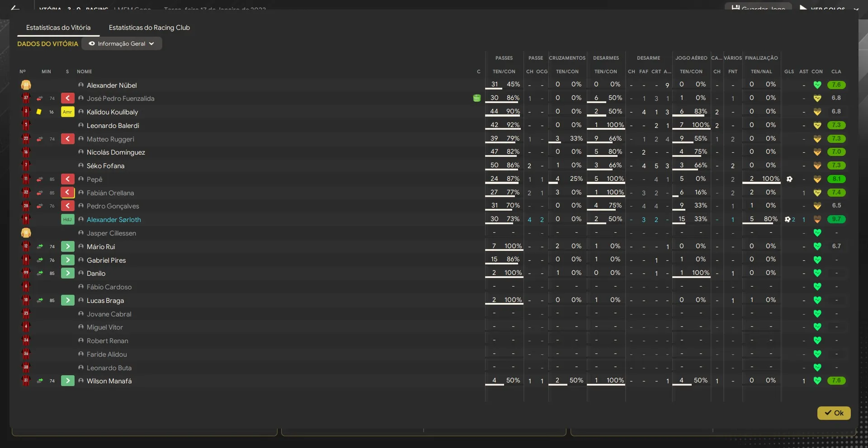Click the green icon in Fuenzalida's C column

476,98
